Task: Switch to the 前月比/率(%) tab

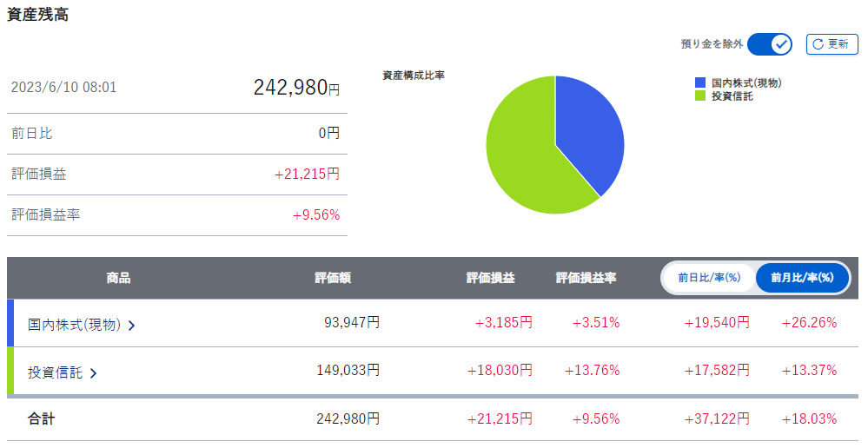Action: pyautogui.click(x=802, y=278)
